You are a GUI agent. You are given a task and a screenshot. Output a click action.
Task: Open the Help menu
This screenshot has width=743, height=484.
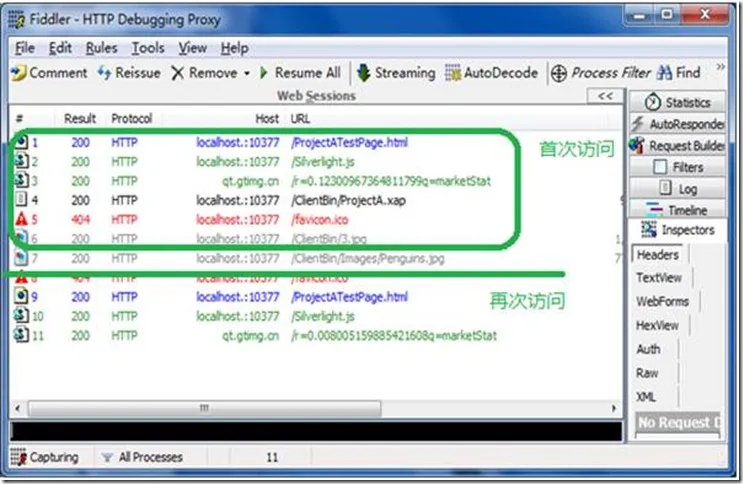[x=235, y=48]
